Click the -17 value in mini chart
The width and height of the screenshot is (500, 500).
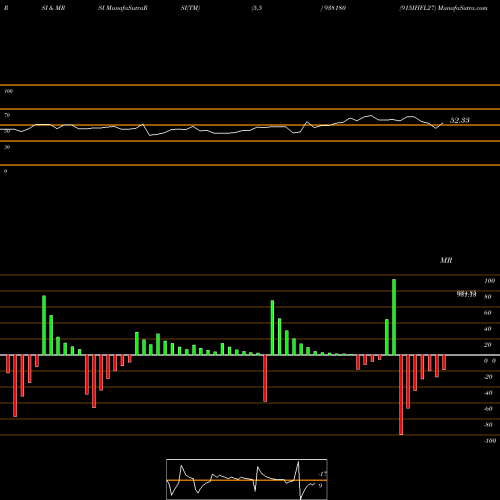click(x=322, y=474)
